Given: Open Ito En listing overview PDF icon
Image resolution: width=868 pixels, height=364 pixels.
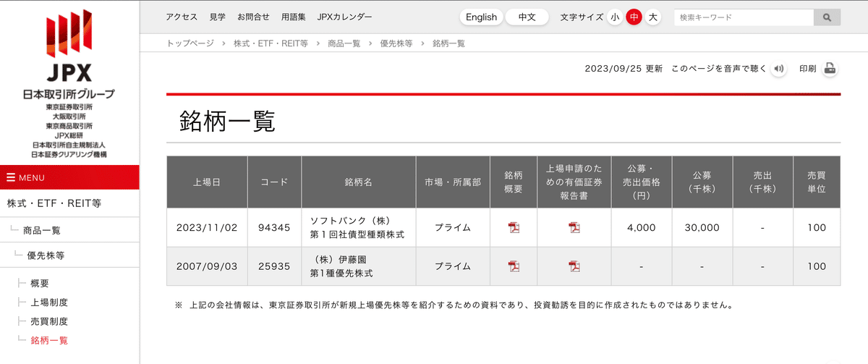Looking at the screenshot, I should tap(514, 266).
